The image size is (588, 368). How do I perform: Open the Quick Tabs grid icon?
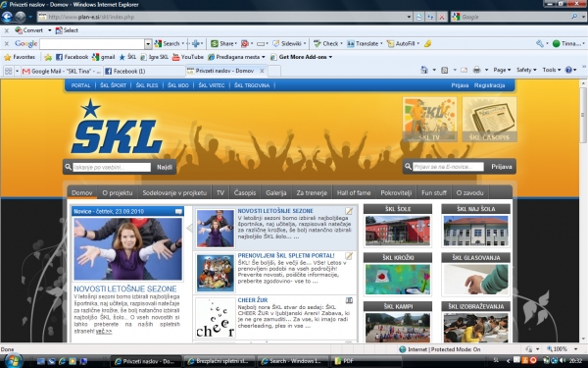point(8,71)
